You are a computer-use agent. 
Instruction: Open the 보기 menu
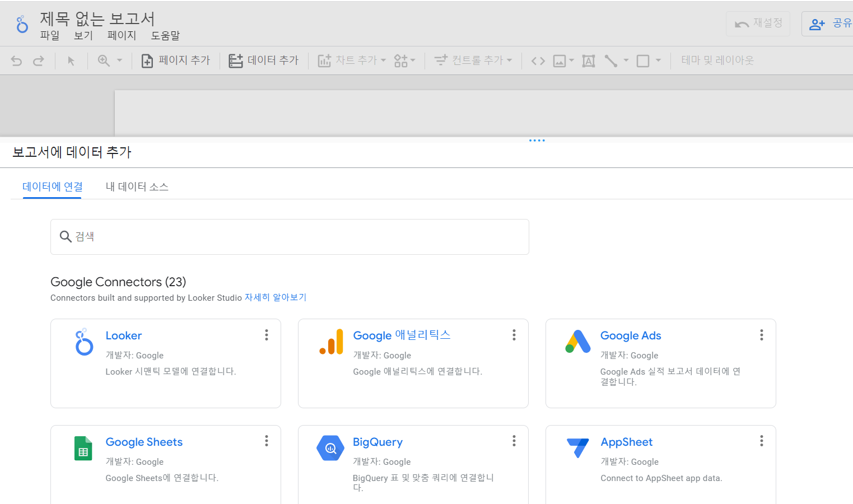(83, 35)
